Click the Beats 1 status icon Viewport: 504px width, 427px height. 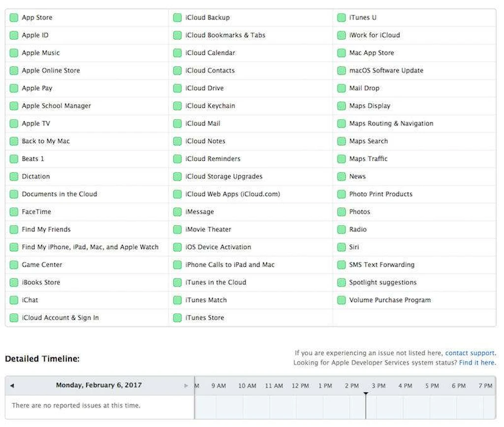14,159
